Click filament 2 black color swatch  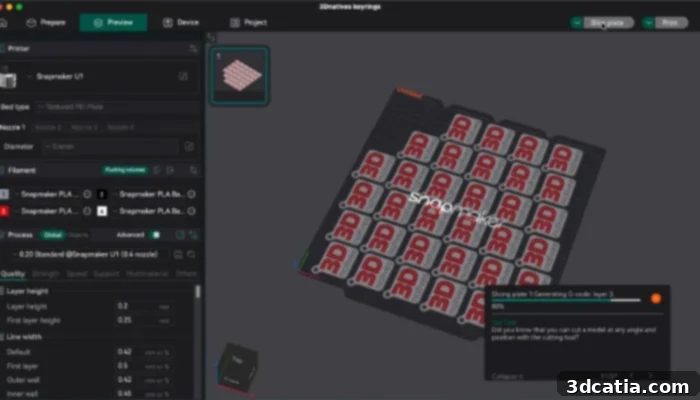[x=102, y=194]
